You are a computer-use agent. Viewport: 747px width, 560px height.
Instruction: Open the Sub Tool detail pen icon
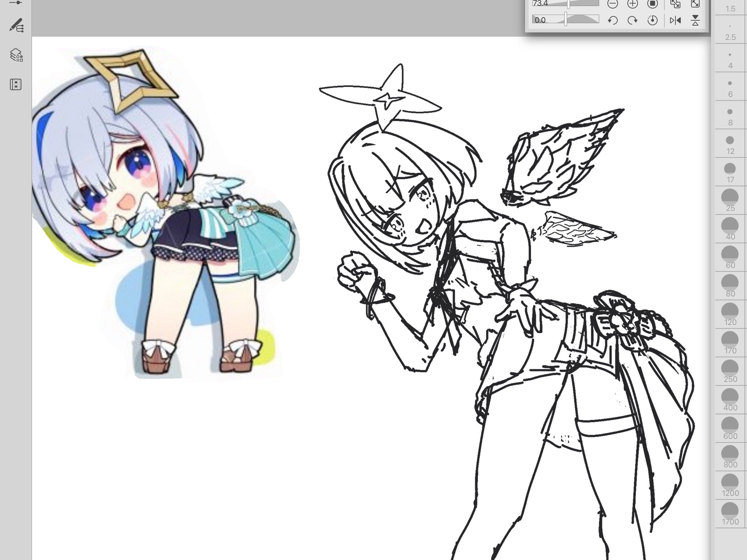16,26
